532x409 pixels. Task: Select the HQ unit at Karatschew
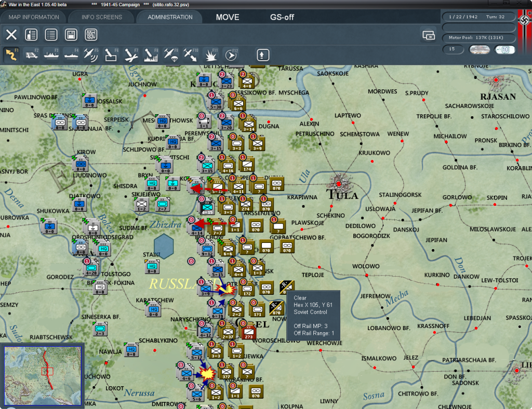(153, 309)
